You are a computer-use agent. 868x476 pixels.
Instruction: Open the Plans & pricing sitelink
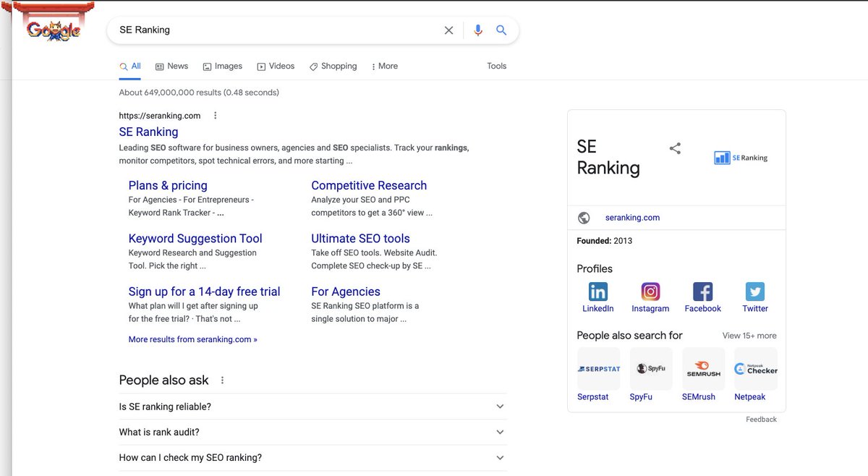coord(168,185)
